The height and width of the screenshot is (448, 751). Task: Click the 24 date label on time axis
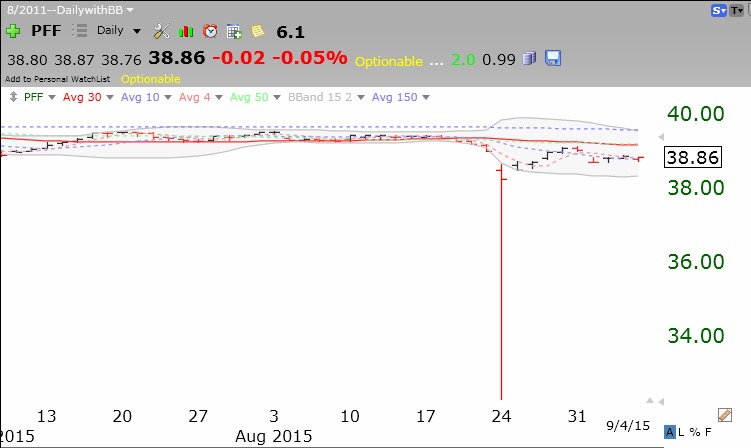point(501,416)
